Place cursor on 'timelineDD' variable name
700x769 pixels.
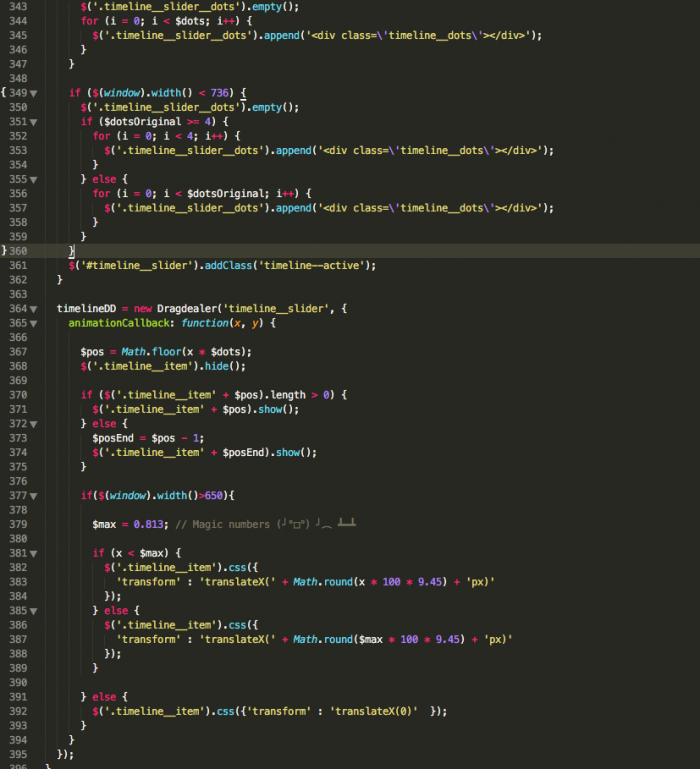(86, 308)
